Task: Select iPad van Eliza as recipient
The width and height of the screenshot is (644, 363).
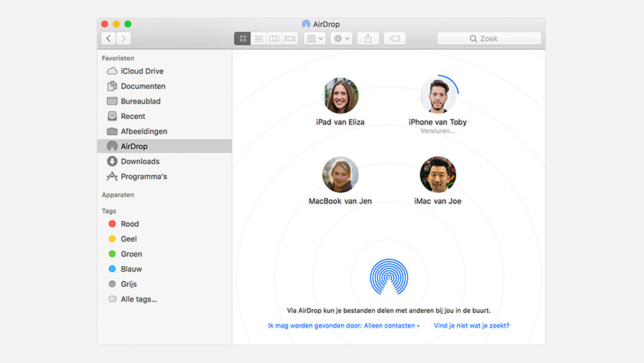Action: 340,97
